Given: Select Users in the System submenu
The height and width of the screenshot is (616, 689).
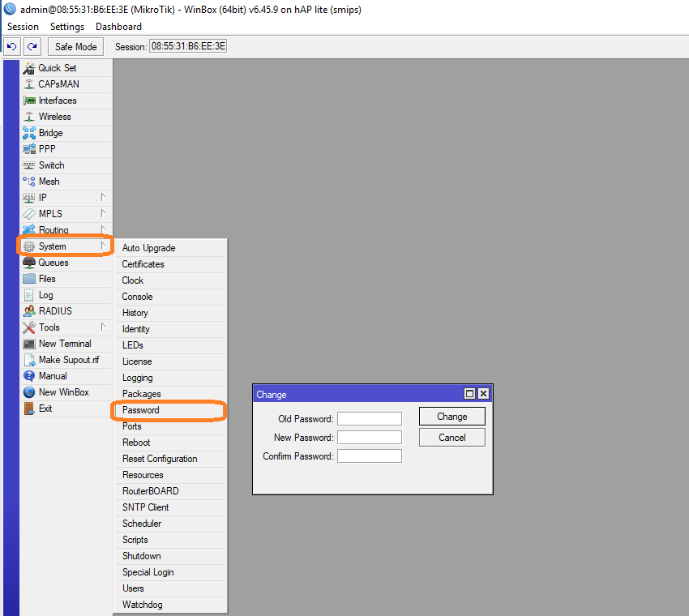Looking at the screenshot, I should pos(133,588).
